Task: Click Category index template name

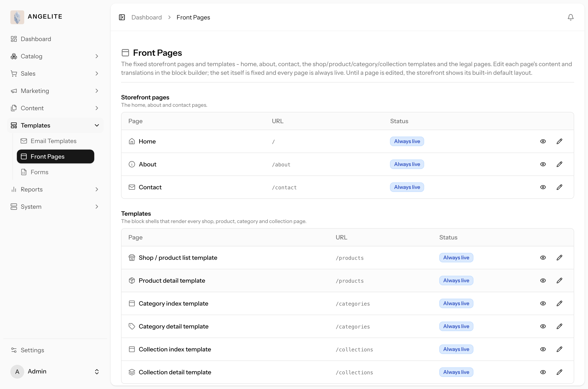Action: click(x=173, y=303)
